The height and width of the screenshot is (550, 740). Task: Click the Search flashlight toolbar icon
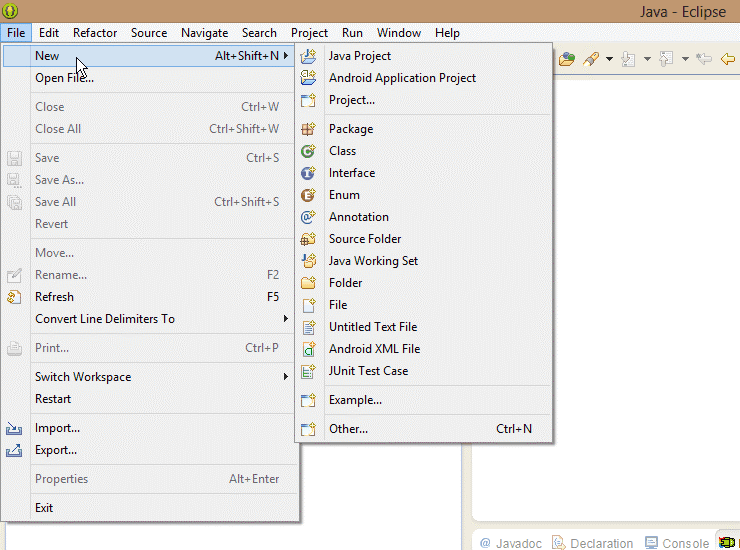591,59
